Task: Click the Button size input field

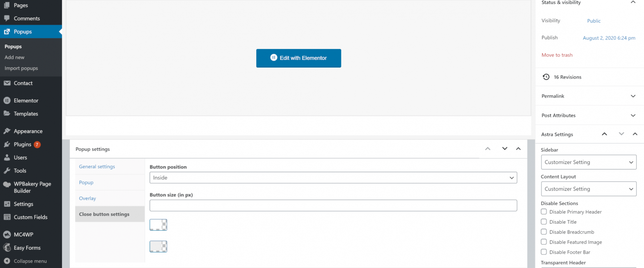Action: point(333,205)
